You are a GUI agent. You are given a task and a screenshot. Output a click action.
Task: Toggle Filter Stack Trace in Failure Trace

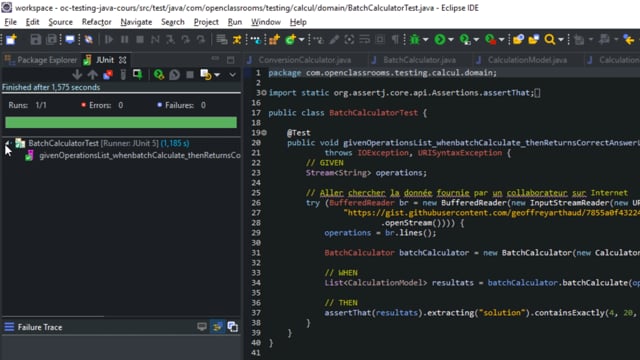coord(217,327)
